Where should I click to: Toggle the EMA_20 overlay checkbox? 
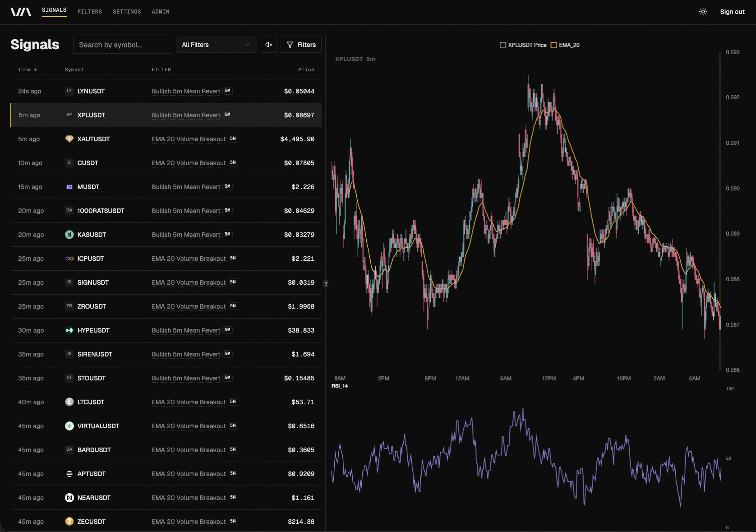pyautogui.click(x=554, y=45)
